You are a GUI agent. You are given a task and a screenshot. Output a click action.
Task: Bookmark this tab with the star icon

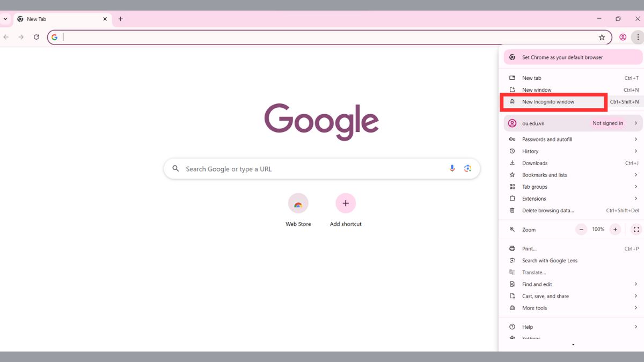pyautogui.click(x=602, y=37)
